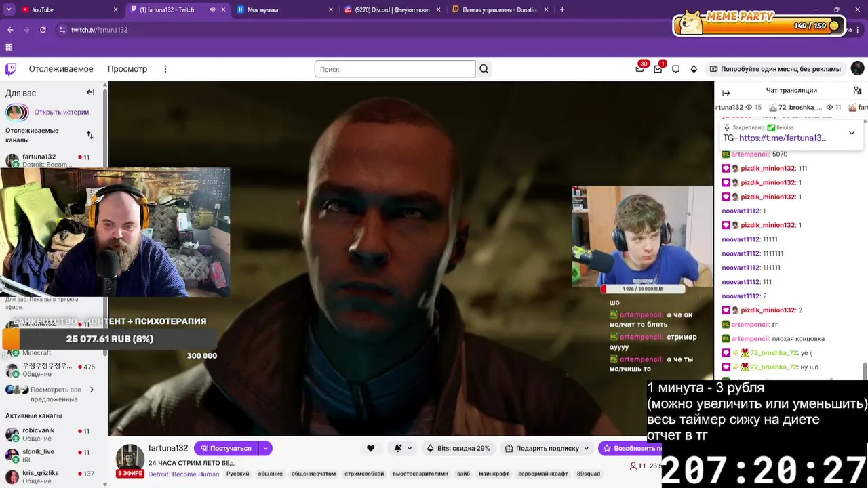Click the Постучаться button
Image resolution: width=868 pixels, height=488 pixels.
226,448
